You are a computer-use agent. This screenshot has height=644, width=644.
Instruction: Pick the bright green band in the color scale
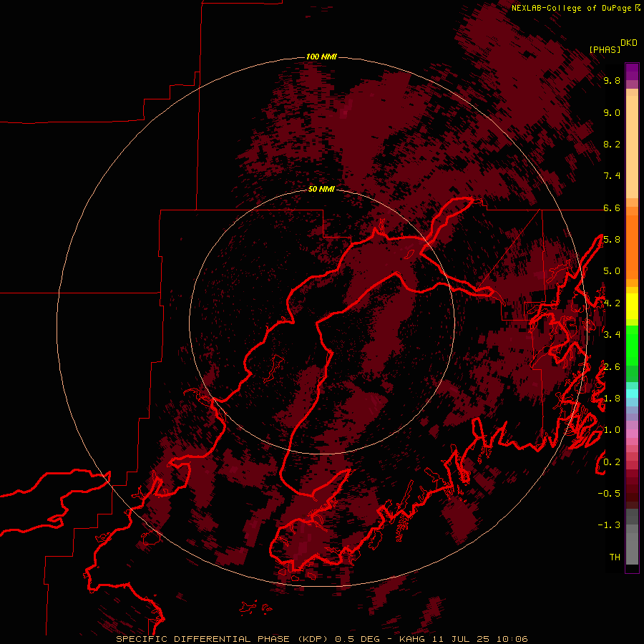coord(632,346)
